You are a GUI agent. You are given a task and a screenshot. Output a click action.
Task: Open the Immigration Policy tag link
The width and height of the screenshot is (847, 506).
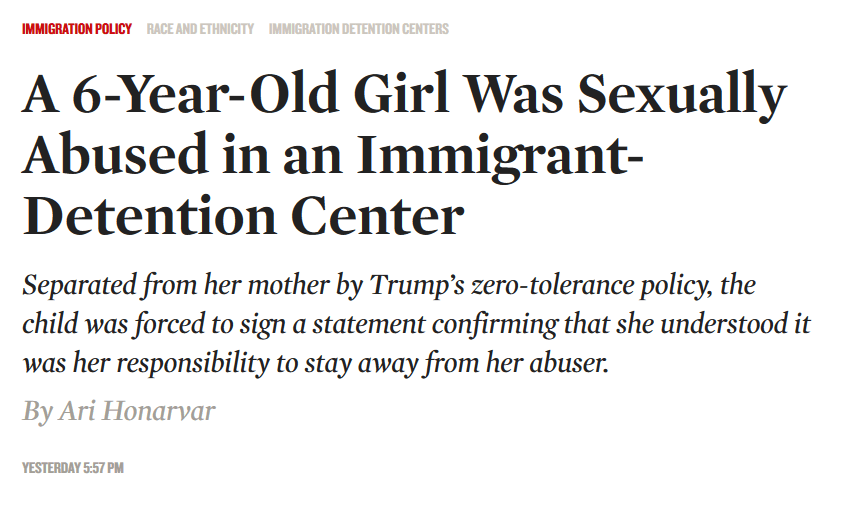click(x=77, y=29)
